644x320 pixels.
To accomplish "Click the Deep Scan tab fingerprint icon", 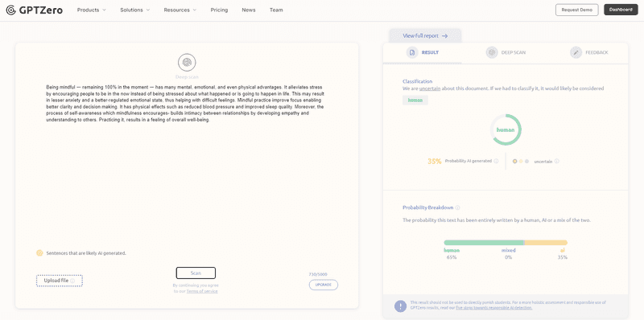I will point(492,52).
